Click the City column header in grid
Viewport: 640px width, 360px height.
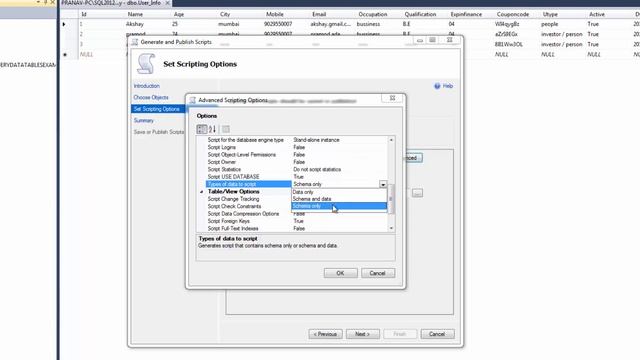[225, 14]
